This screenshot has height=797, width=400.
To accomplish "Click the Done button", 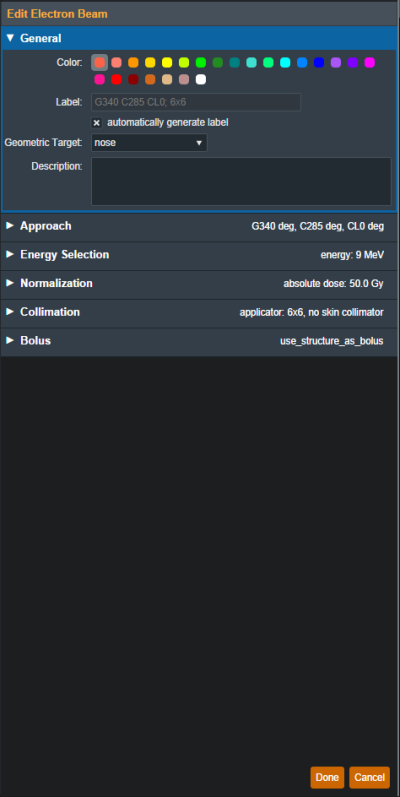I will click(x=327, y=778).
